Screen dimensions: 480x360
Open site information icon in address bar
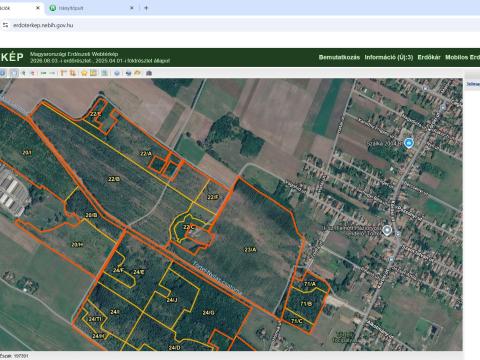5,25
